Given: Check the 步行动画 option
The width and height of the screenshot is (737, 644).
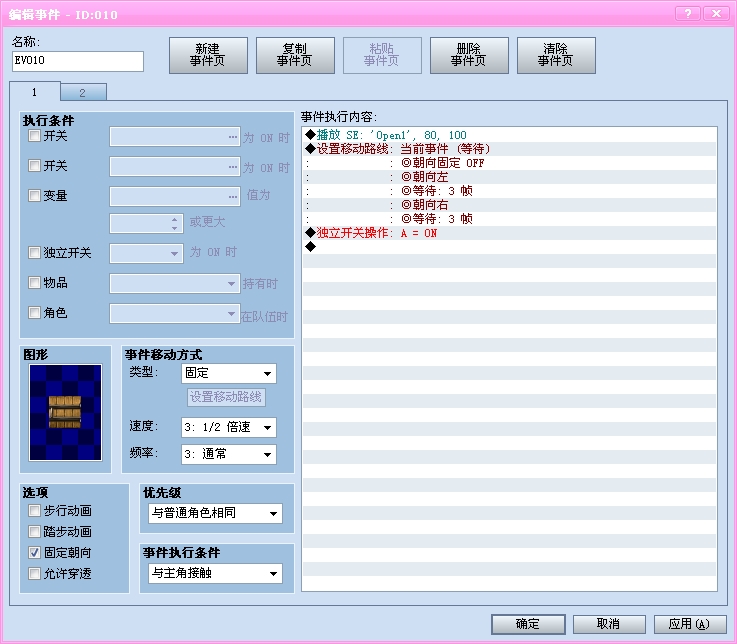Looking at the screenshot, I should pos(34,510).
